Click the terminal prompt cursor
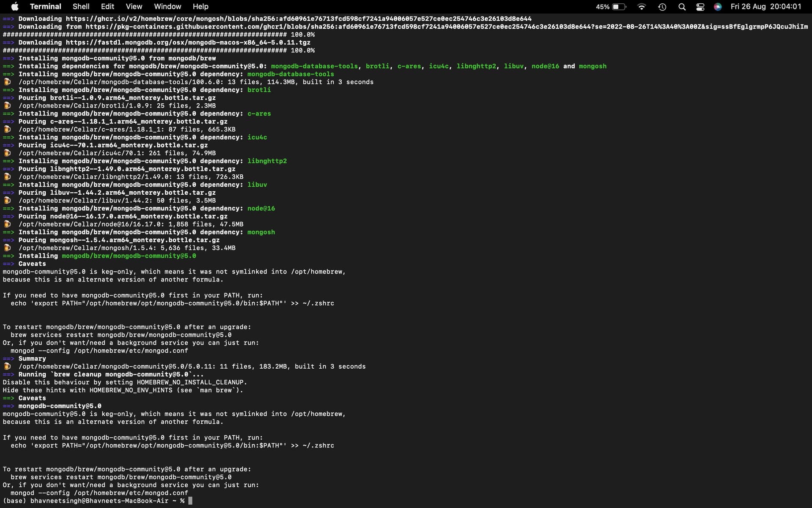 coord(190,501)
